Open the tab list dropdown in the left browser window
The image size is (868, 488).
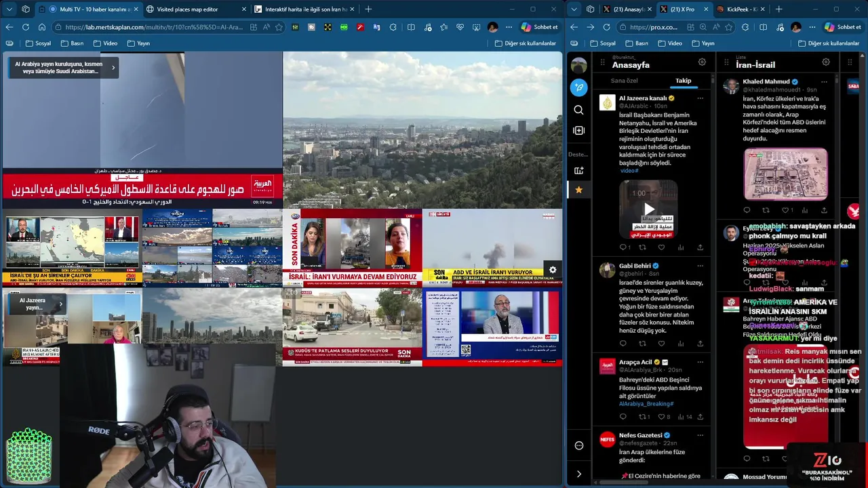click(9, 9)
